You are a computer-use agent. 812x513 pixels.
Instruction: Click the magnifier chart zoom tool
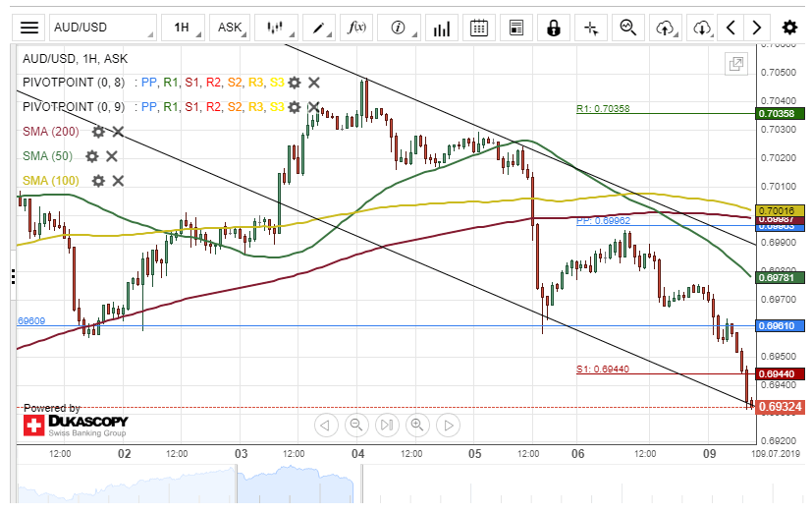[x=628, y=28]
